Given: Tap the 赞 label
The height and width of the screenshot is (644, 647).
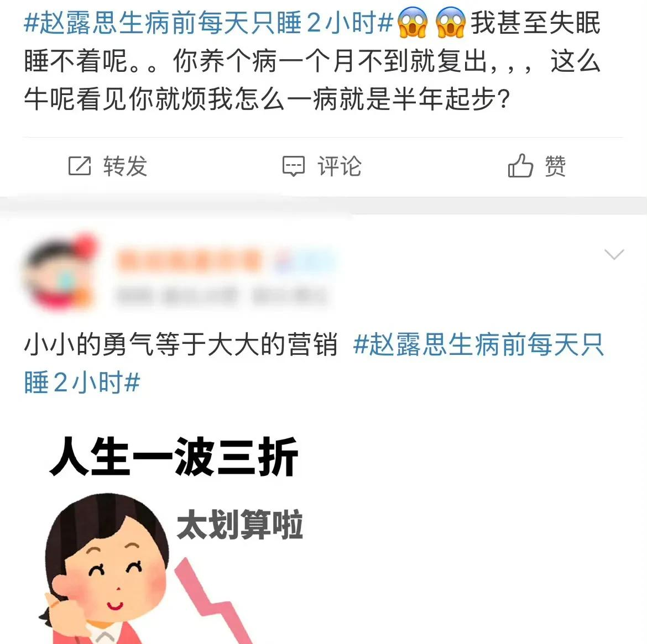Looking at the screenshot, I should pos(555,166).
